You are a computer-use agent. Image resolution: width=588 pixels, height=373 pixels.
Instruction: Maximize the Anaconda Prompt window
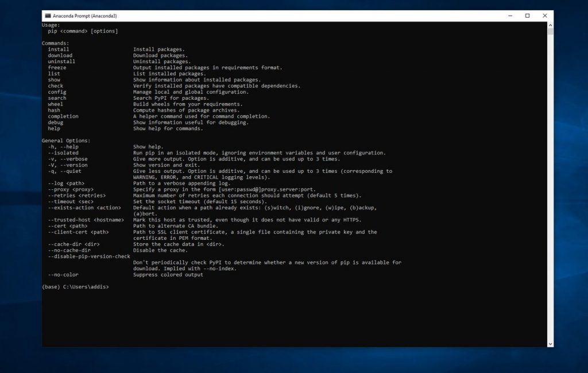(x=527, y=15)
